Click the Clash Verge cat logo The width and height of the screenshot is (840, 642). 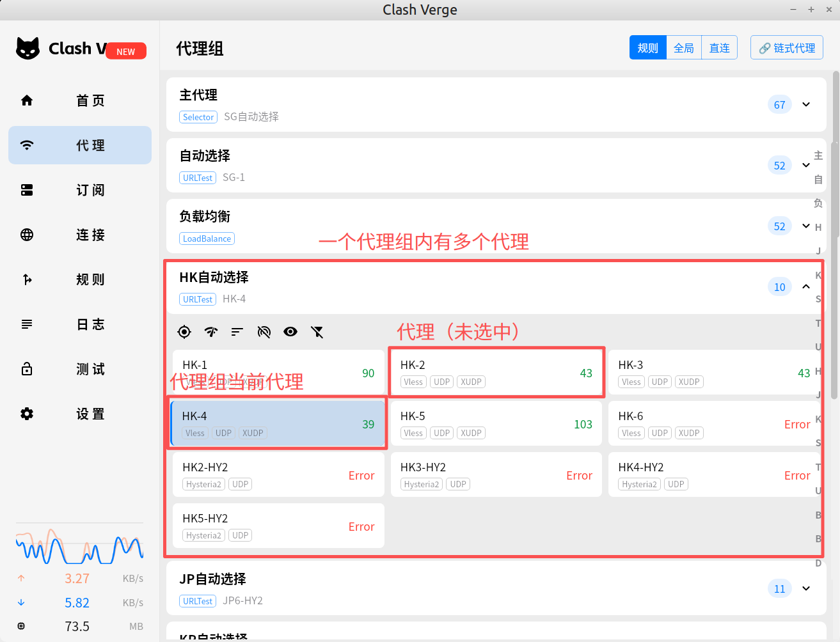pyautogui.click(x=28, y=49)
